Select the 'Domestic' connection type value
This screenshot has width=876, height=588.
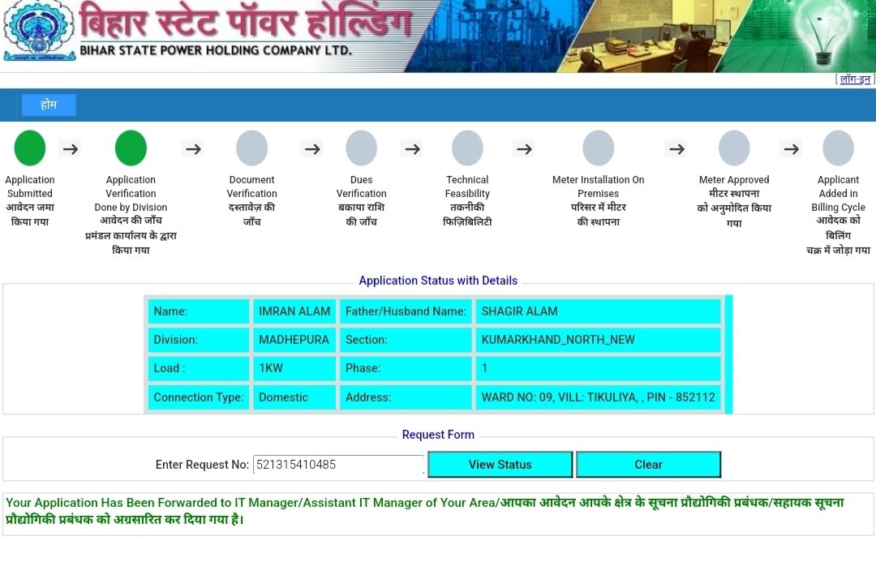pyautogui.click(x=294, y=397)
